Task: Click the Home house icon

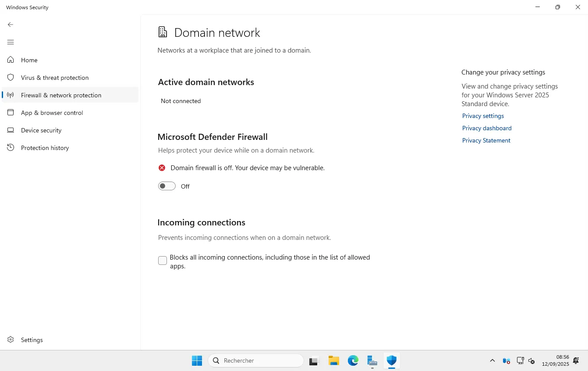Action: coord(11,60)
